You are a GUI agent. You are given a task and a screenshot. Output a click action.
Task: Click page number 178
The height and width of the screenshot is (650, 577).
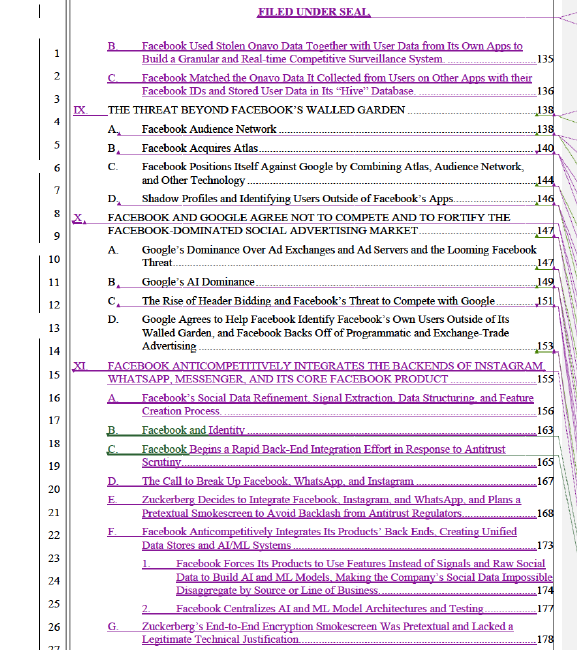545,639
